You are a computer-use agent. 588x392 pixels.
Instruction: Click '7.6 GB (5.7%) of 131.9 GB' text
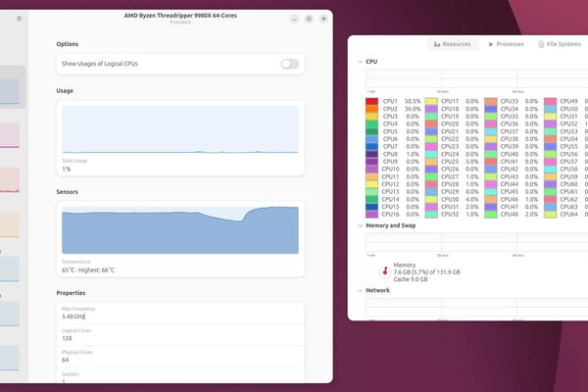[426, 272]
